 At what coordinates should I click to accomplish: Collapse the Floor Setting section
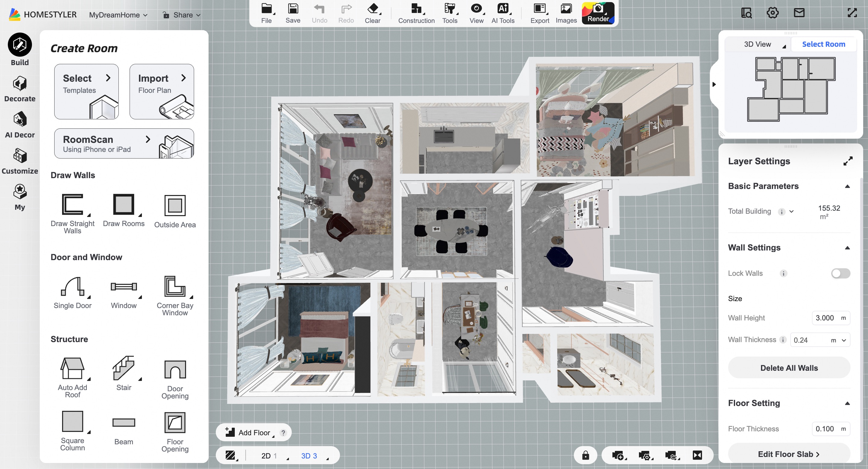[847, 403]
